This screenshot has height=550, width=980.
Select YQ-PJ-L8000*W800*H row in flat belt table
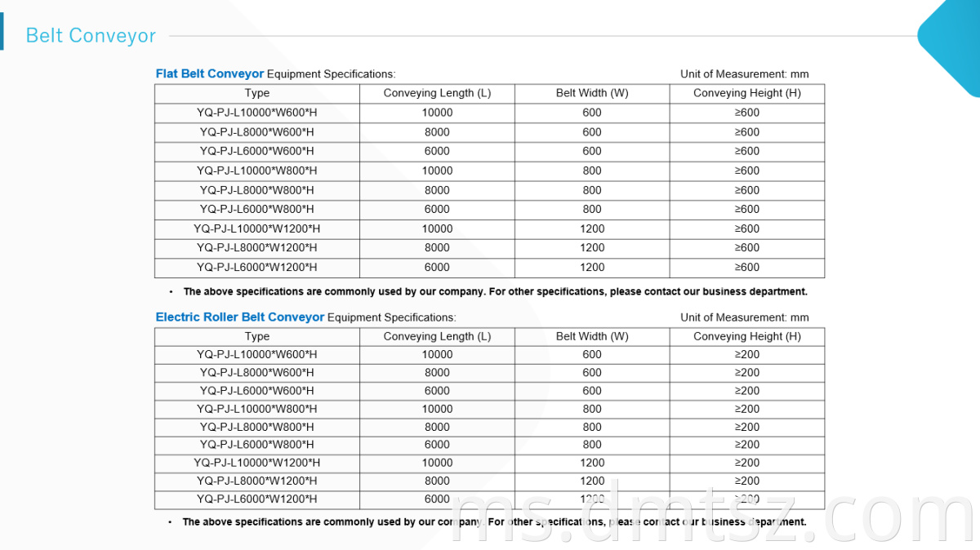[x=490, y=190]
